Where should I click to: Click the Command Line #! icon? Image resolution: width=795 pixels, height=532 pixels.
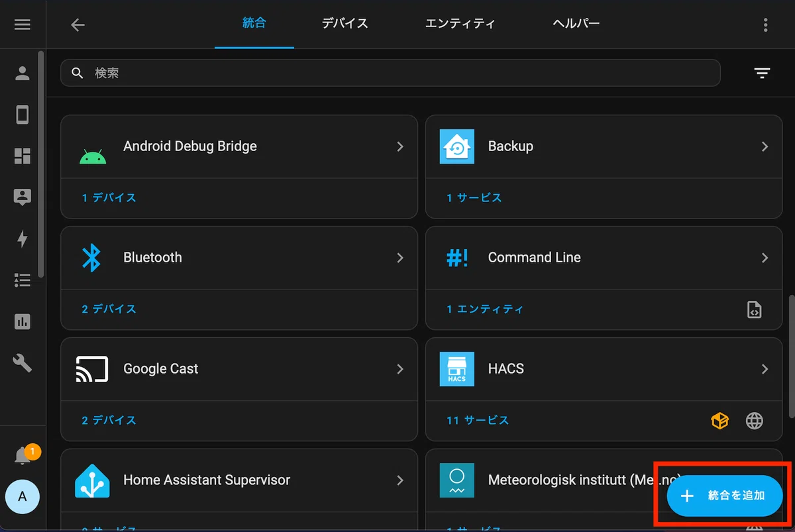[x=457, y=258]
